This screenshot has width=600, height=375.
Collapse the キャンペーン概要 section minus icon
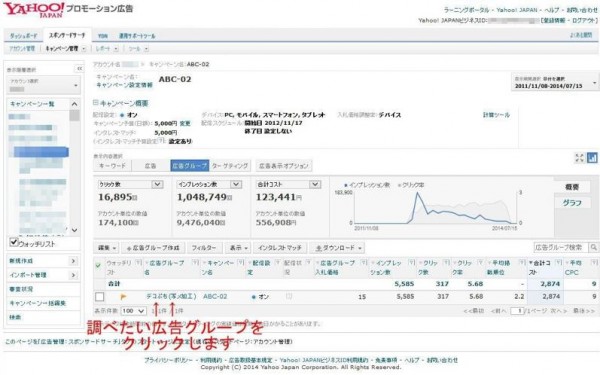tap(95, 103)
